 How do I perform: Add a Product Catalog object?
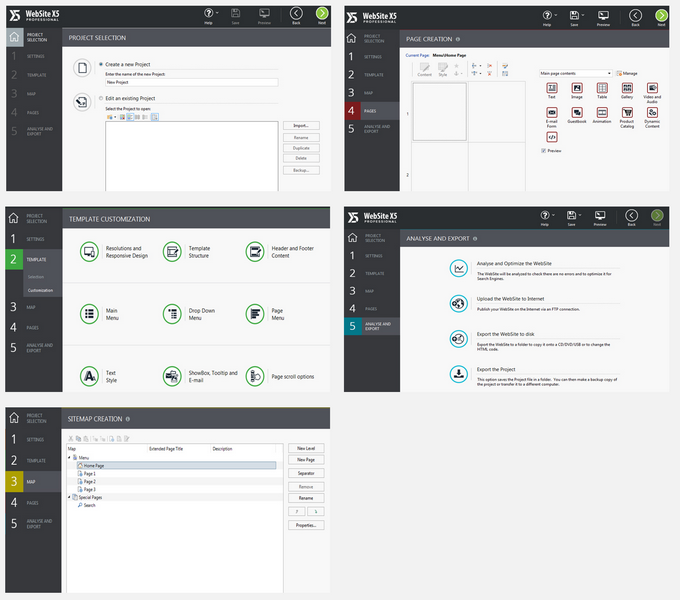tap(627, 113)
